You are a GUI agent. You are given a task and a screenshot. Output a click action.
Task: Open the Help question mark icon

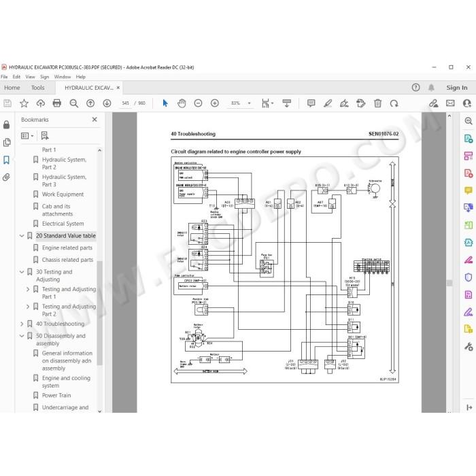point(416,88)
